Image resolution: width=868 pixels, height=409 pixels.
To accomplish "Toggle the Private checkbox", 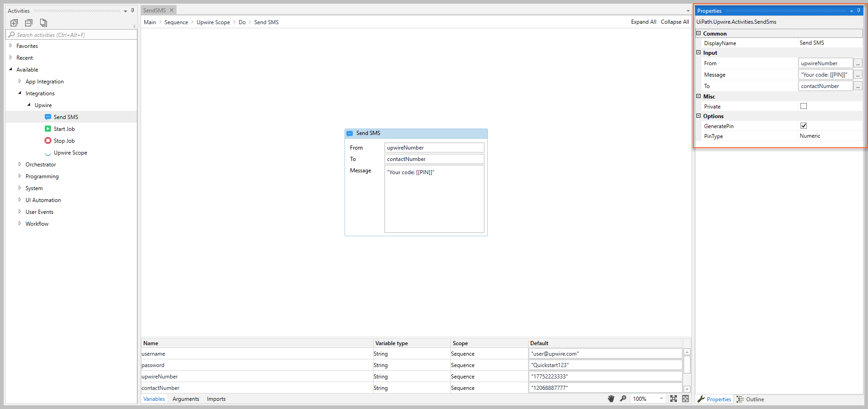I will pyautogui.click(x=804, y=106).
